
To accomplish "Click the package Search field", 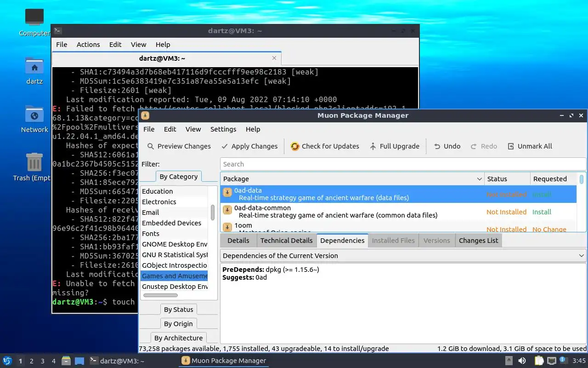I will coord(403,164).
